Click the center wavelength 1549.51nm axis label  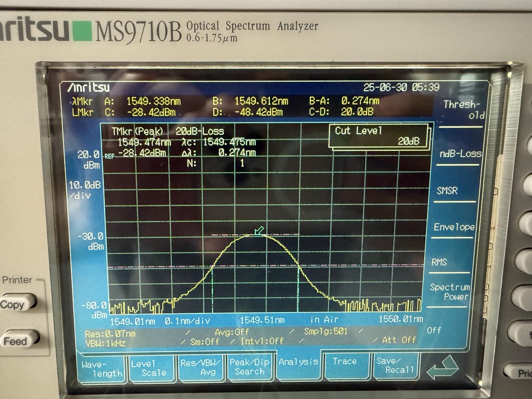[x=262, y=320]
